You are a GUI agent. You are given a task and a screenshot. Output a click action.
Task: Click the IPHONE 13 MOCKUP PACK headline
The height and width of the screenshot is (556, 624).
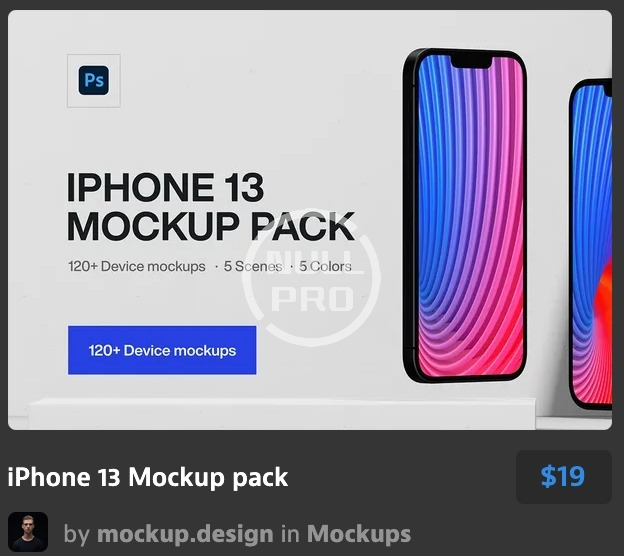(211, 207)
